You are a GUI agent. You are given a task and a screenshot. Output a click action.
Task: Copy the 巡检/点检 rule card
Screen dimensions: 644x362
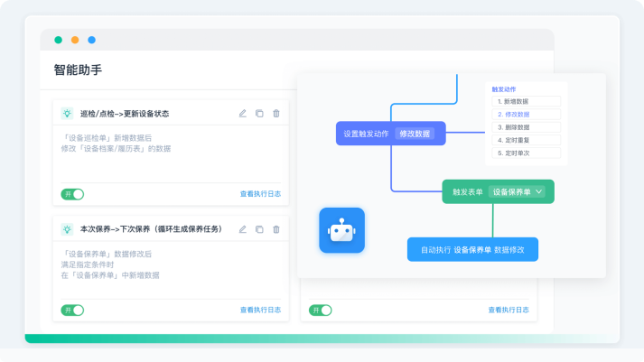(x=259, y=113)
